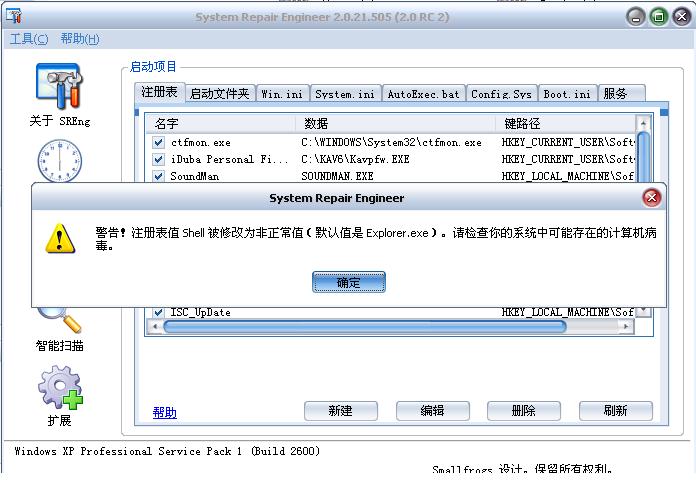
Task: Switch to the 服务 tab
Action: tap(621, 94)
